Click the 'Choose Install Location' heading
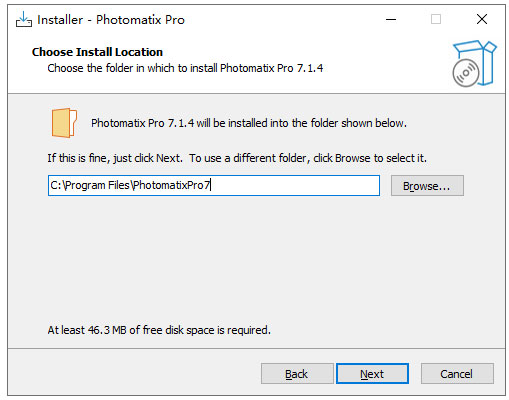This screenshot has height=400, width=509. tap(97, 52)
